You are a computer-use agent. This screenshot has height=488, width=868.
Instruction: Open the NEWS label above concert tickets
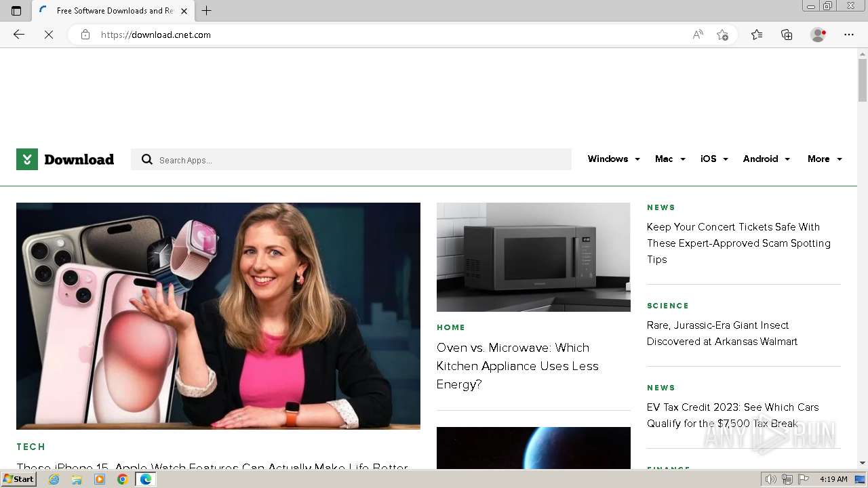pyautogui.click(x=661, y=207)
